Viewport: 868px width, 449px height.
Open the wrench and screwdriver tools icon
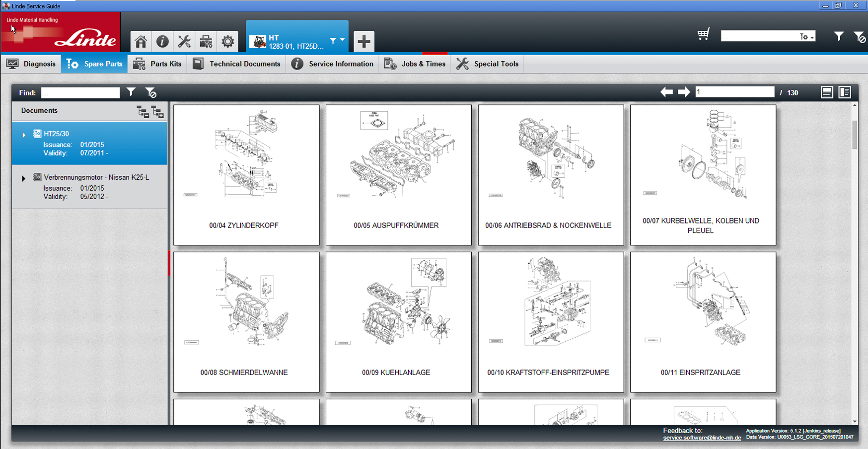(x=184, y=41)
